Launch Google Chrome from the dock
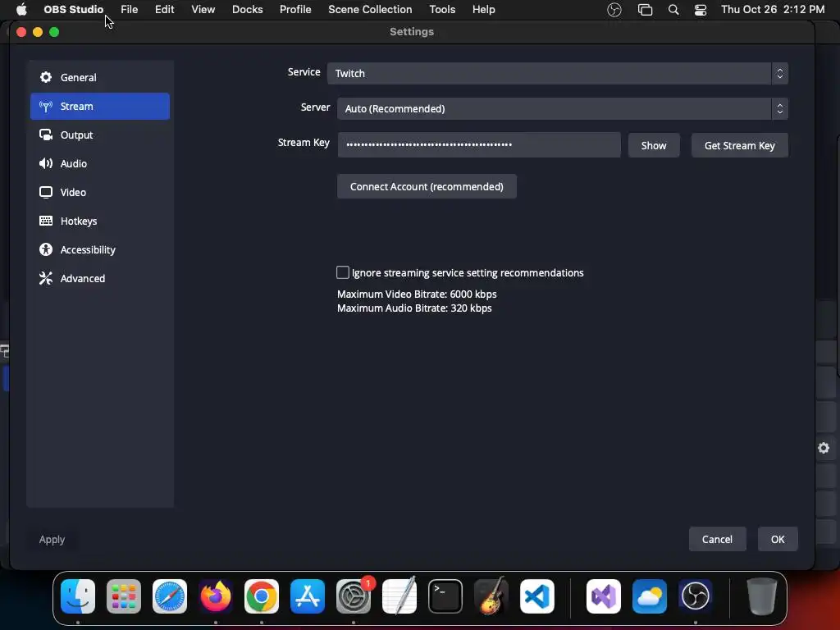 coord(262,596)
